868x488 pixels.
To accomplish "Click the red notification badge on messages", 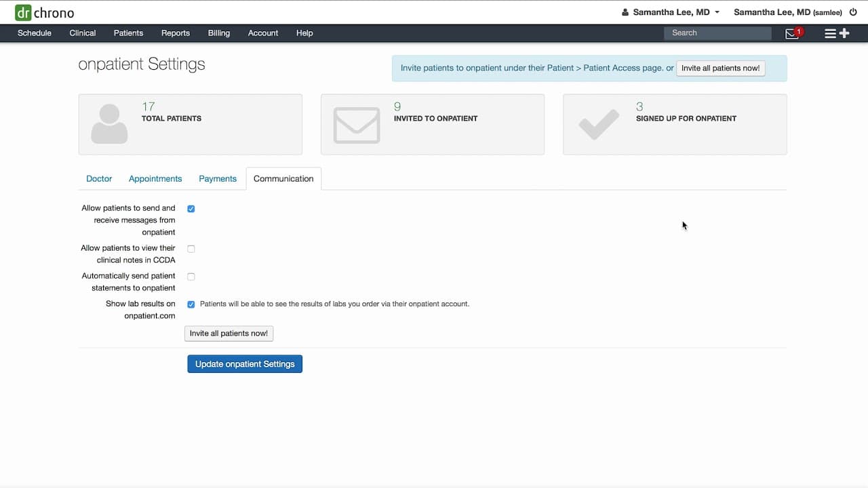I will [x=799, y=32].
